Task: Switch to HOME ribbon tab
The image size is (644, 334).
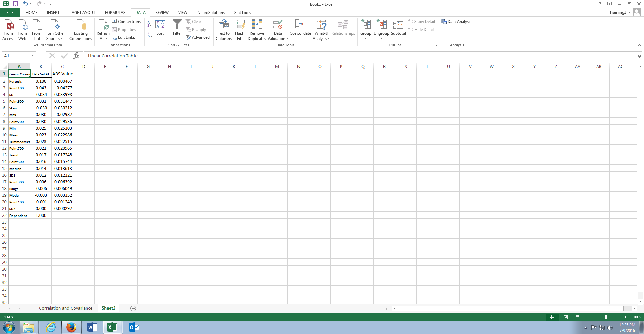Action: pyautogui.click(x=32, y=13)
